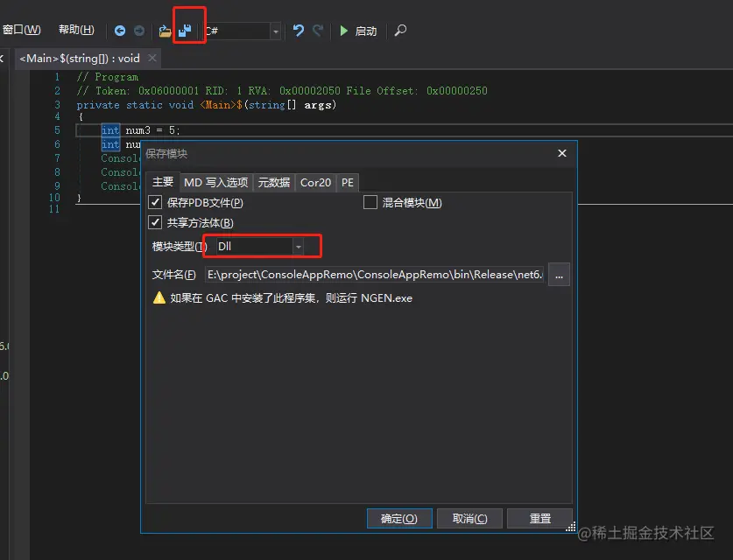The image size is (733, 560).
Task: Click the first int keyword on line 5
Action: (110, 130)
